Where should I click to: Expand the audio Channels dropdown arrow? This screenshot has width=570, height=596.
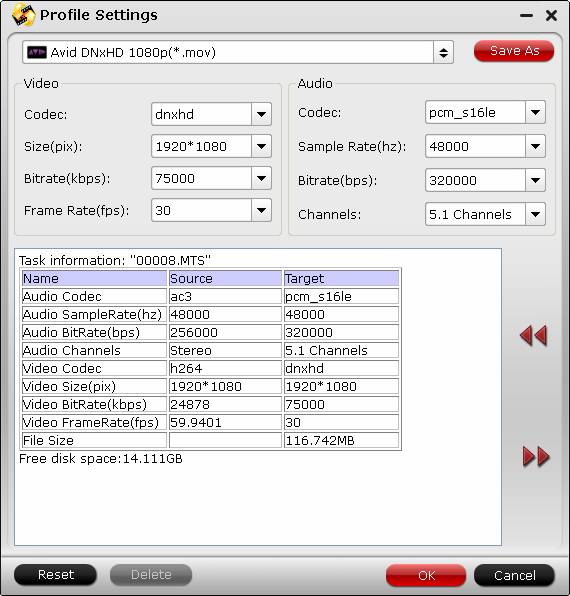click(x=535, y=214)
